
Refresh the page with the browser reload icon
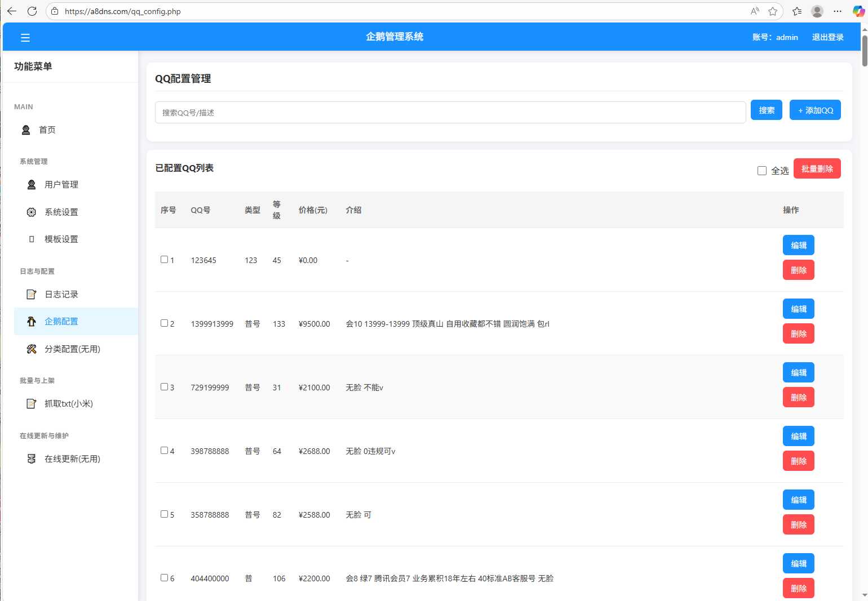pos(32,11)
